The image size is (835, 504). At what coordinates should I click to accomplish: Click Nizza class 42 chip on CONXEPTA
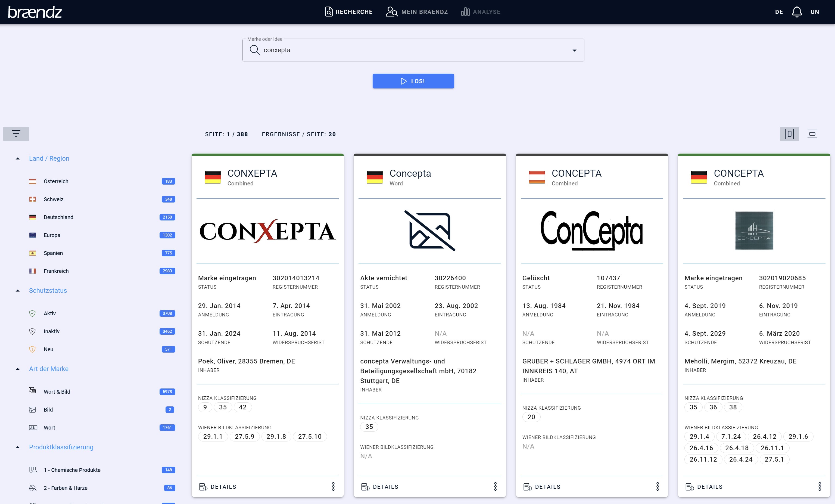pyautogui.click(x=243, y=407)
